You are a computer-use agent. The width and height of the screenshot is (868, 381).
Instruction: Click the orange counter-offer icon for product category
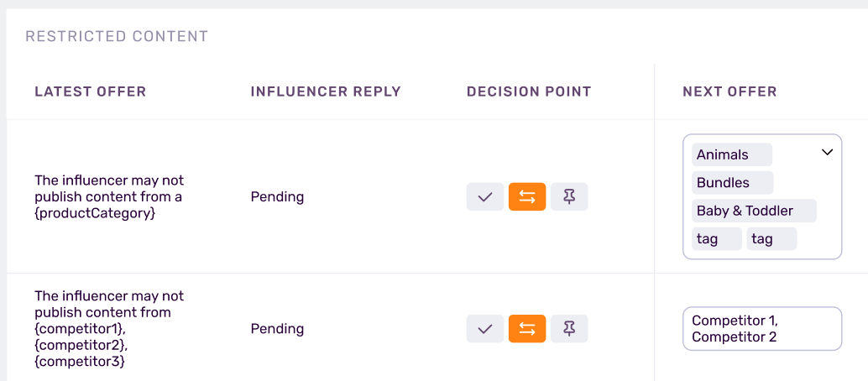[x=527, y=197]
